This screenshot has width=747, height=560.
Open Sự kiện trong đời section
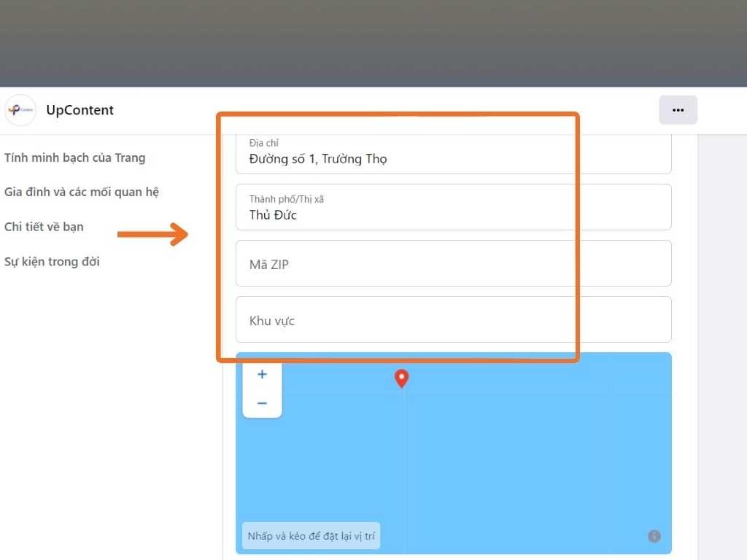point(52,261)
